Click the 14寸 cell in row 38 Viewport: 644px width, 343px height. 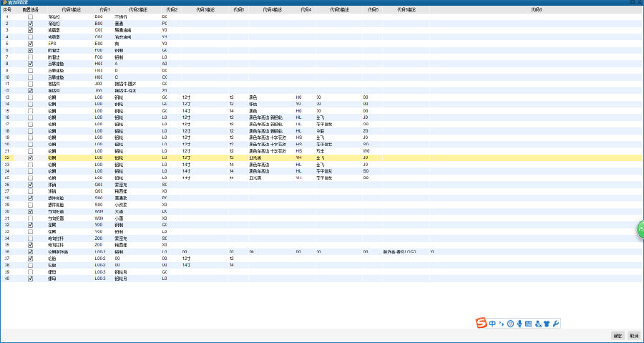[186, 265]
